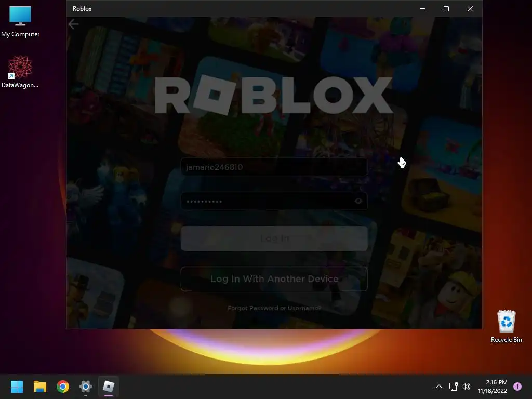This screenshot has height=399, width=532.
Task: Open Settings gear in the taskbar
Action: point(86,387)
